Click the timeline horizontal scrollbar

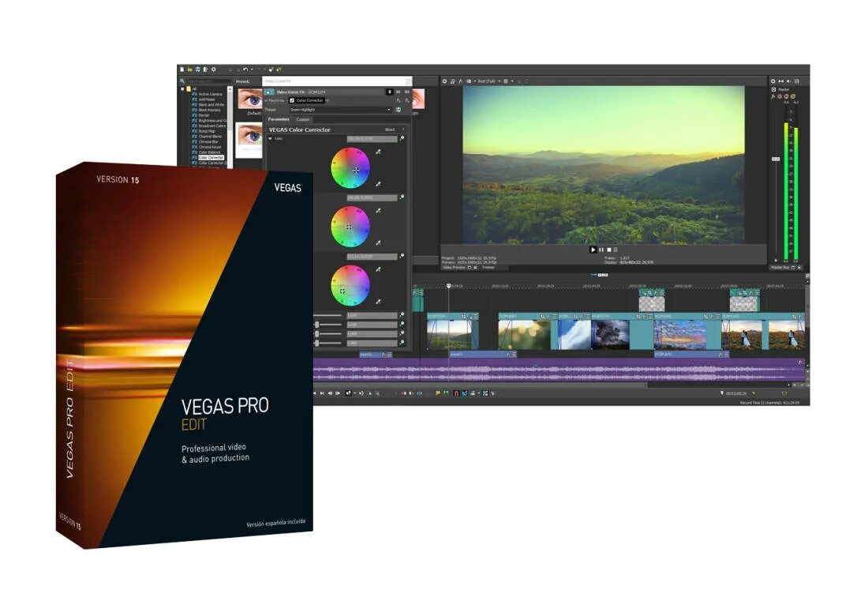(x=480, y=385)
